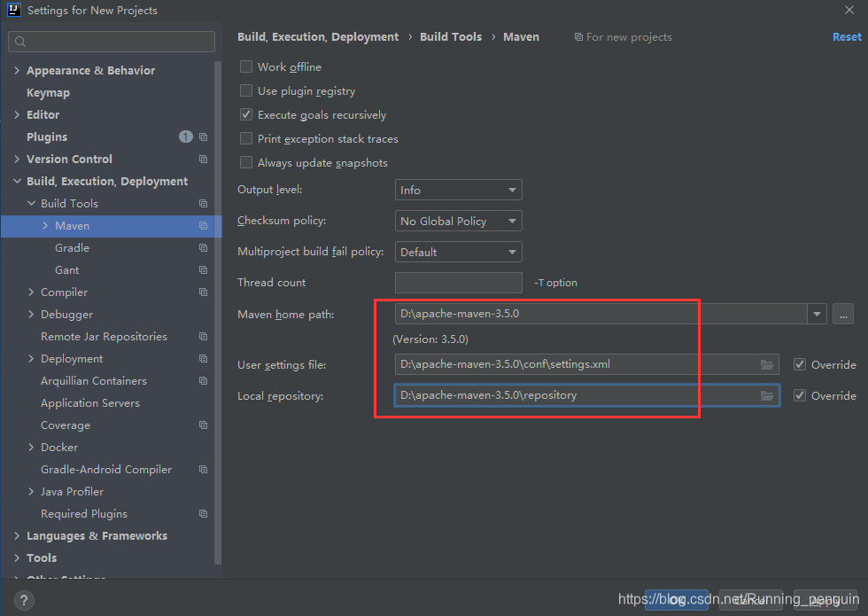Screen dimensions: 868x616
Task: Click the settings tree vertical scrollbar
Action: point(218,313)
